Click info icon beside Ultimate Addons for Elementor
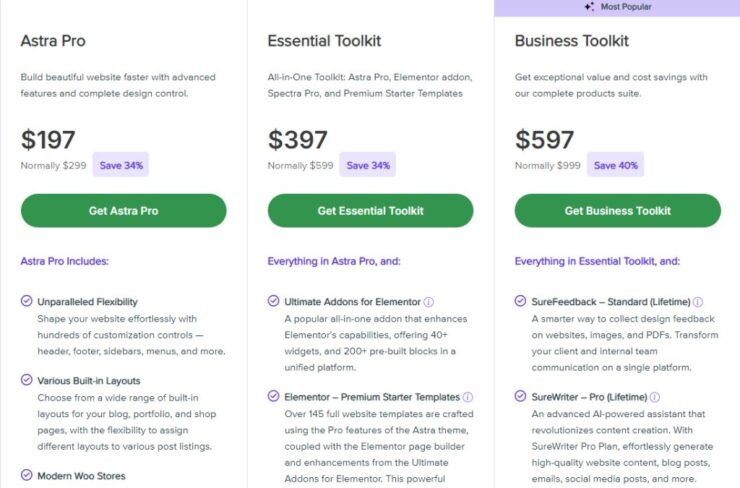 429,302
